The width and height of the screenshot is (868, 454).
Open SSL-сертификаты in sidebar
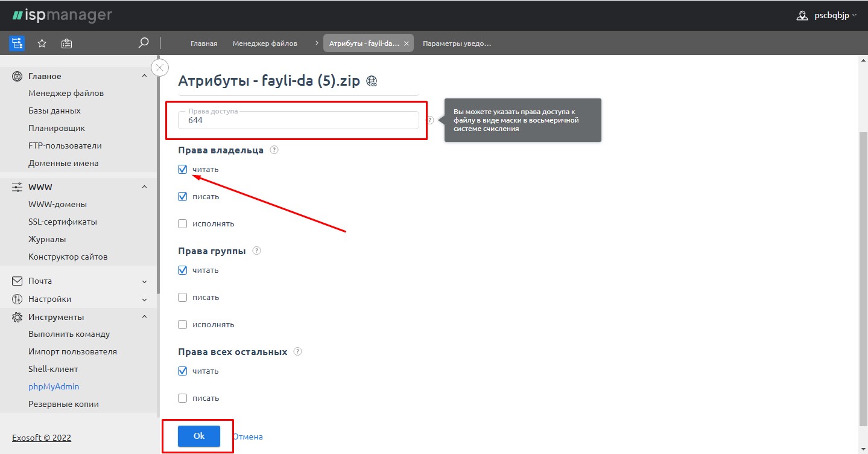pos(63,222)
